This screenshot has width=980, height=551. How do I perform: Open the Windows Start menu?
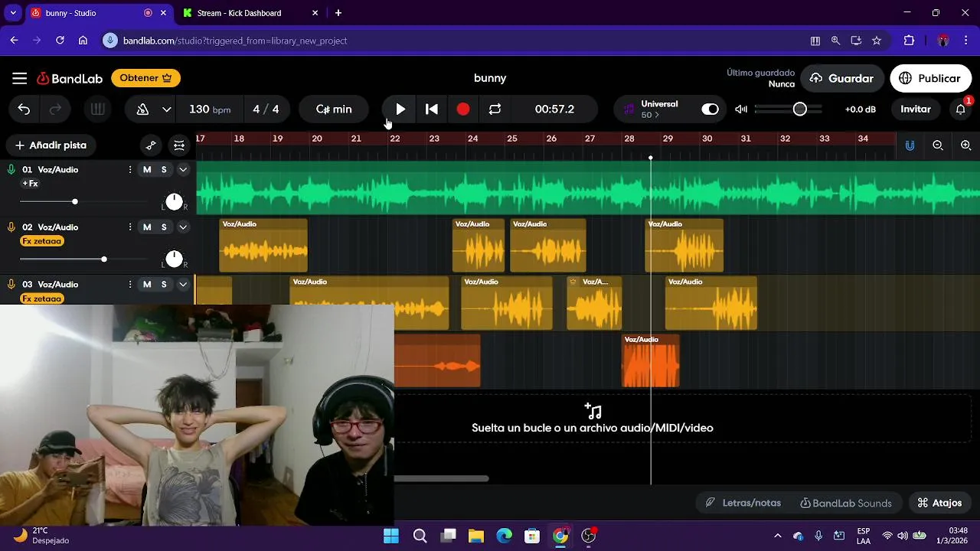391,536
